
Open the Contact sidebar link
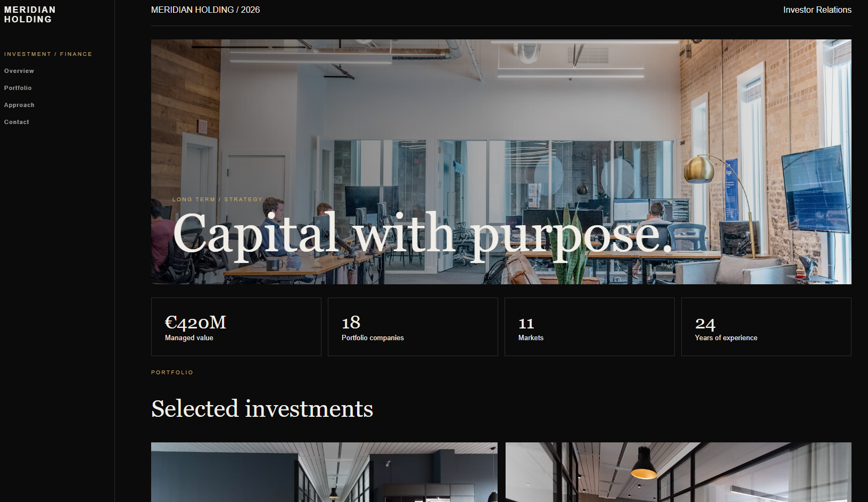[16, 122]
